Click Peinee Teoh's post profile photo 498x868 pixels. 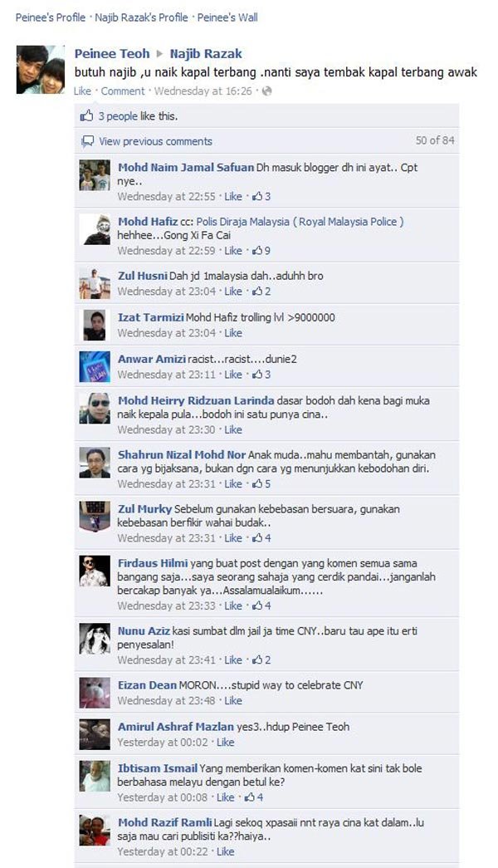point(41,70)
